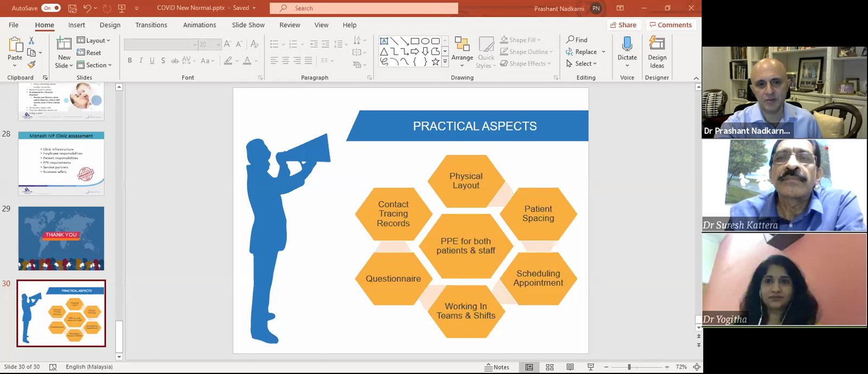868x374 pixels.
Task: Click the New Slide icon
Action: 64,44
